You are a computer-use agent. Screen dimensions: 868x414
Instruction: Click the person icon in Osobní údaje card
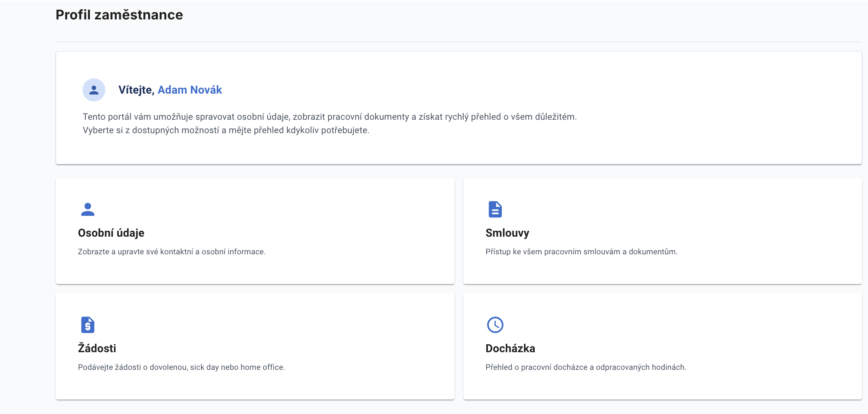pos(88,209)
